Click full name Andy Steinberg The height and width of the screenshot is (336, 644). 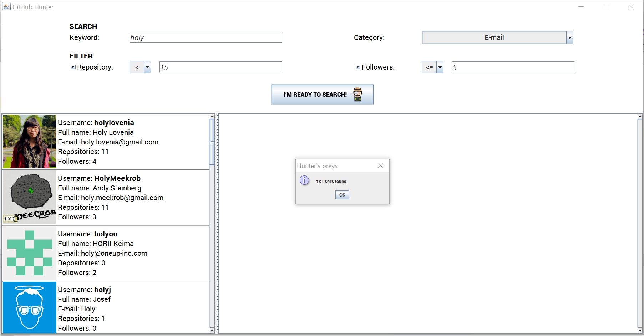(x=117, y=188)
